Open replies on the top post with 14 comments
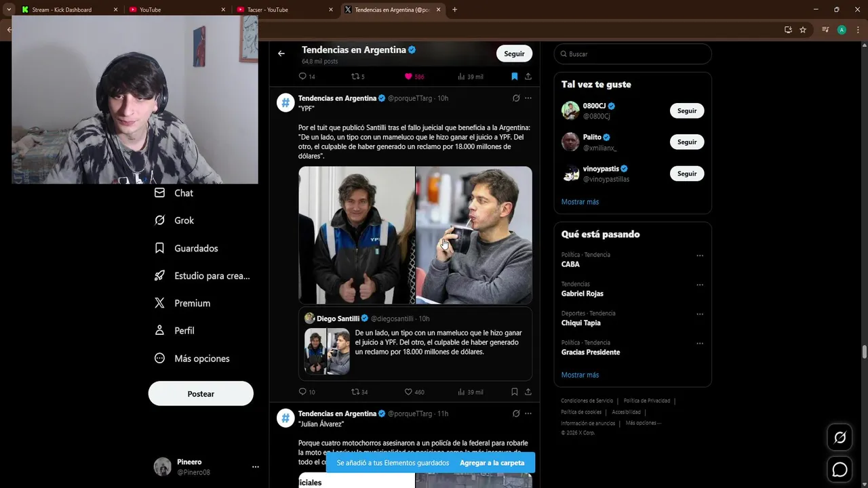Image resolution: width=868 pixels, height=488 pixels. pos(307,77)
